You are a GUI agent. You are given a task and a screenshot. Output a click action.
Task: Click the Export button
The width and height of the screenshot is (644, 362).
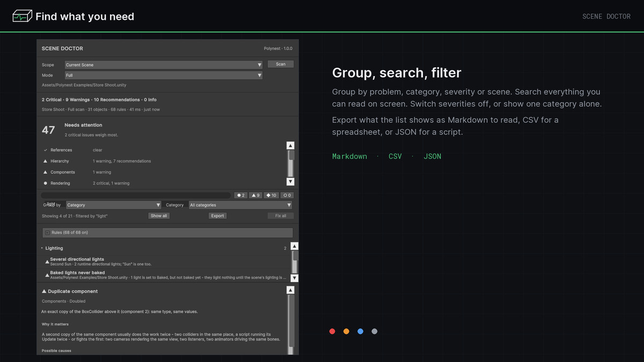pos(217,216)
